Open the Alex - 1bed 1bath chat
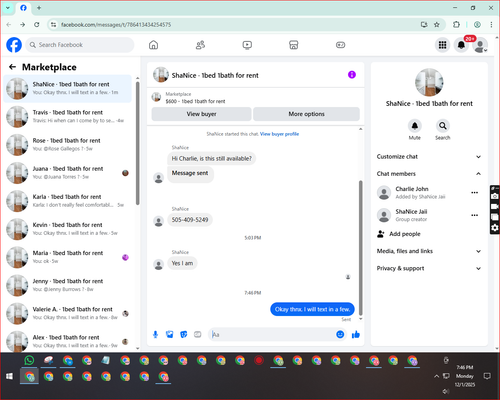The width and height of the screenshot is (500, 400). [x=68, y=341]
